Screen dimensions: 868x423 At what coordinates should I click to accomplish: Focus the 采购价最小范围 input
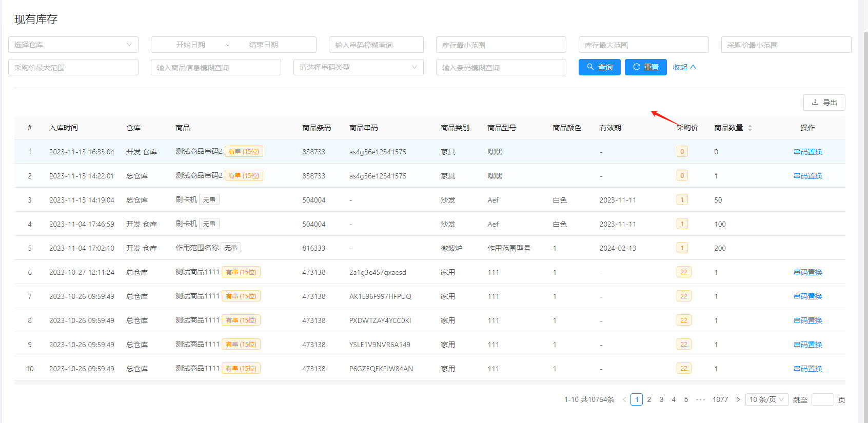click(786, 45)
